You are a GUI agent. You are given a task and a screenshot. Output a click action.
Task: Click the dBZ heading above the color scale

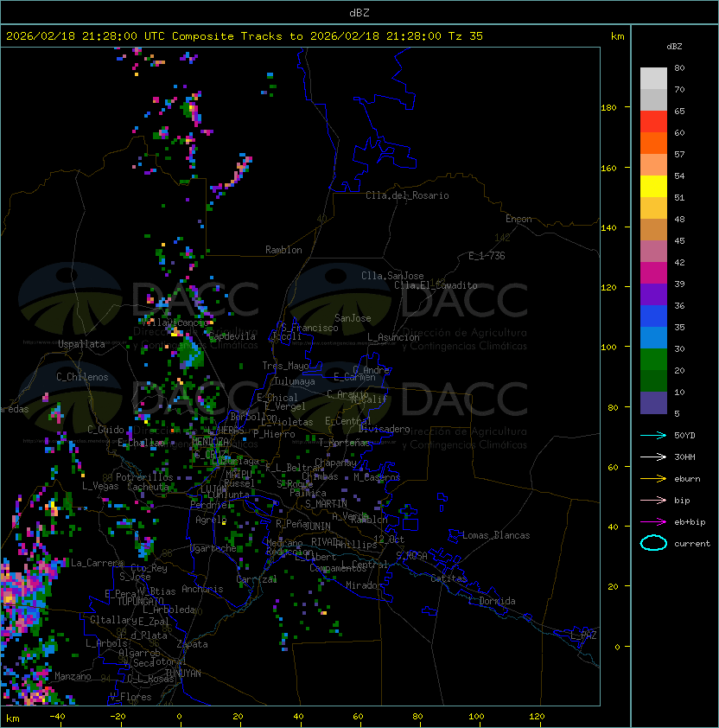click(x=674, y=47)
